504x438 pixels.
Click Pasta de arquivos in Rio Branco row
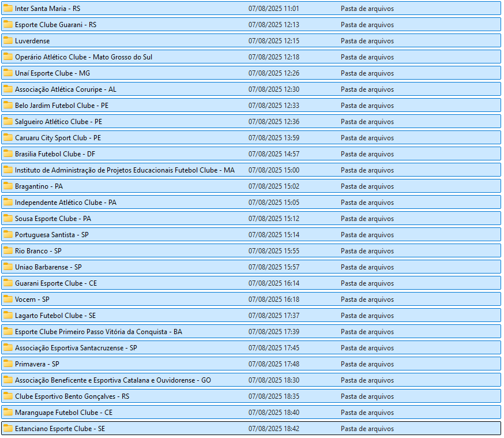point(367,251)
